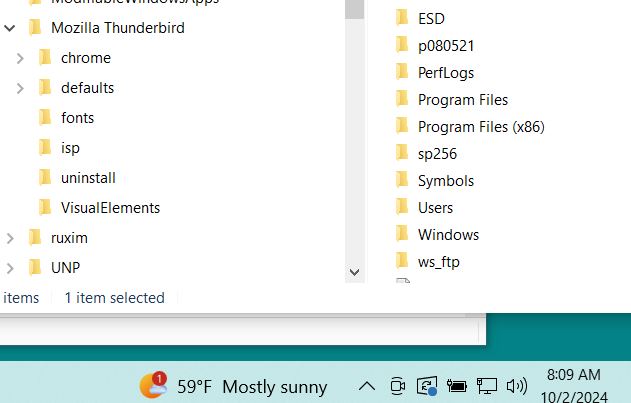This screenshot has height=403, width=631.
Task: Click the ws_ftp folder icon
Action: coord(402,260)
